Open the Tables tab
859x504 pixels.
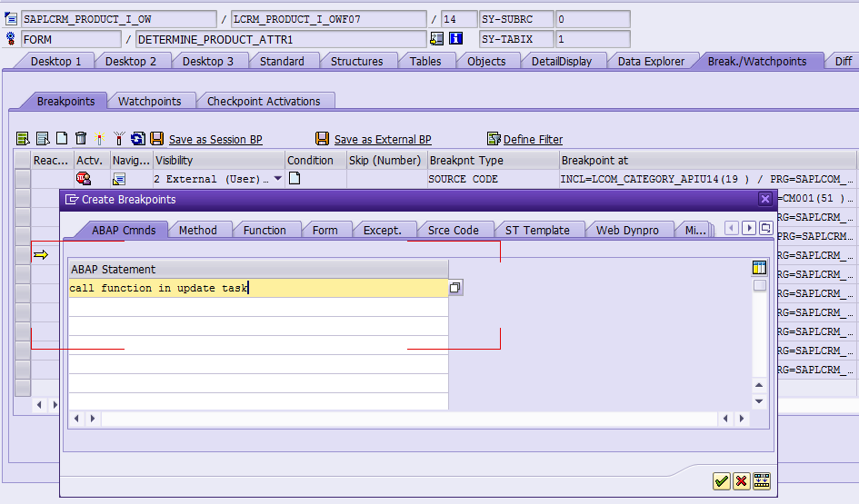tap(425, 61)
